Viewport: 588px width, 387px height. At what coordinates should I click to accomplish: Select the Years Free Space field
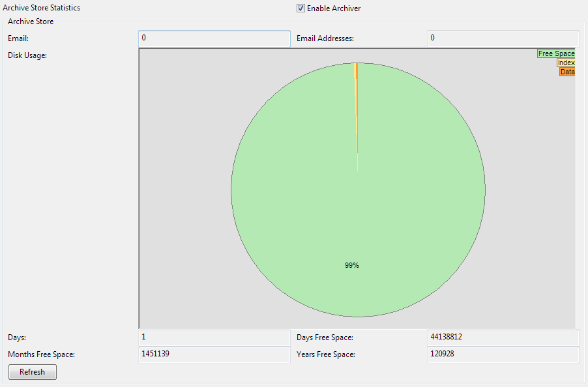pos(503,354)
